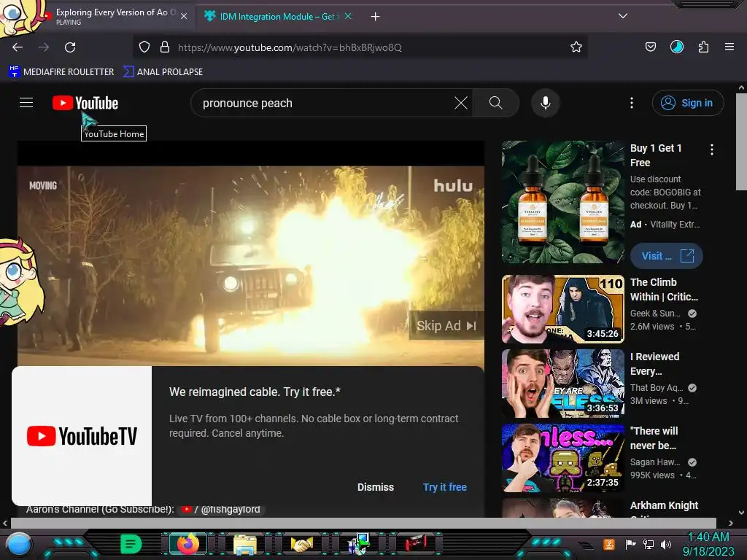Open MEDIAFIRE ROULETTER bookmark
747x560 pixels.
(x=61, y=72)
